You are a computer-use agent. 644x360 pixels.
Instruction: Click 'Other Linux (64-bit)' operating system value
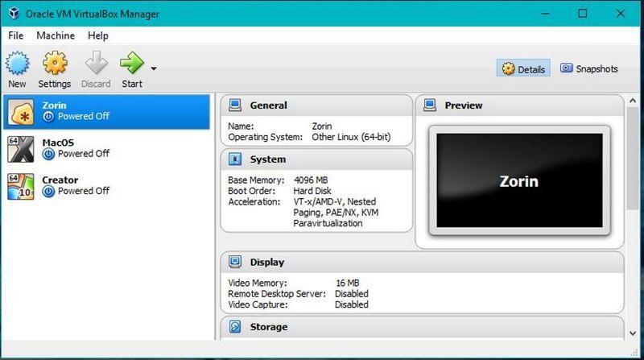coord(351,137)
